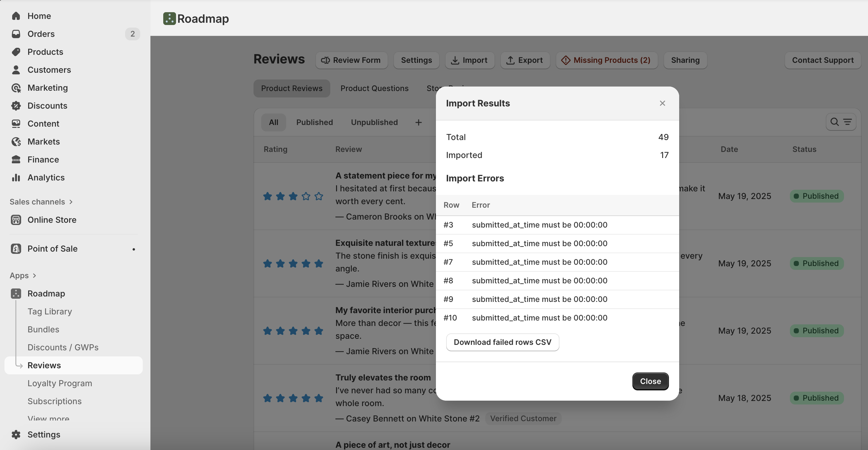Select the Tag Library submenu item

(50, 311)
